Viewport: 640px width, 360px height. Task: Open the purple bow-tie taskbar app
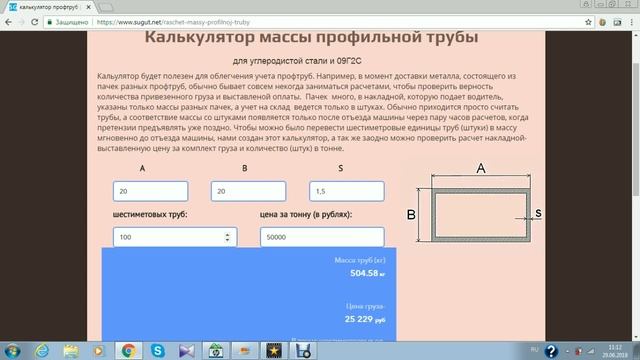pos(187,351)
